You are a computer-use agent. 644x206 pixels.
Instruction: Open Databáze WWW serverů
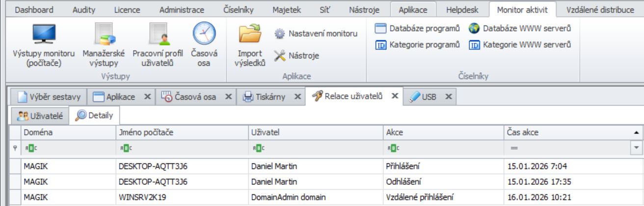[520, 28]
